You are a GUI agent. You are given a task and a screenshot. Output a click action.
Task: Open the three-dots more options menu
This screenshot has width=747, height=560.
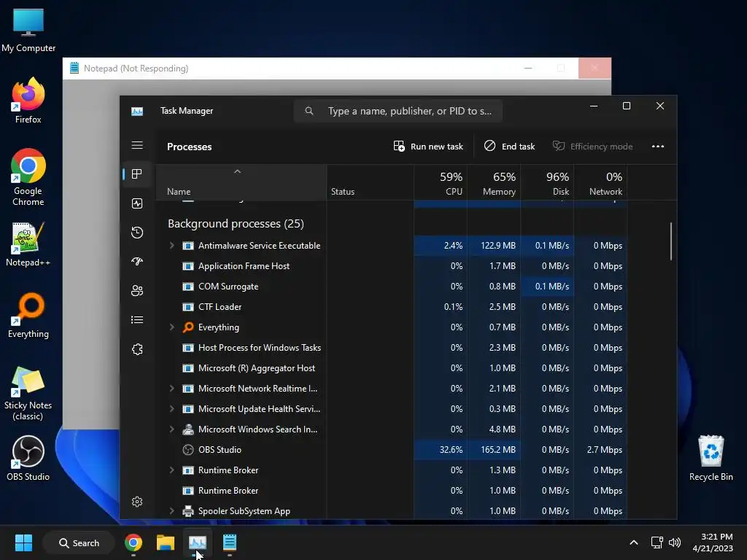(658, 146)
